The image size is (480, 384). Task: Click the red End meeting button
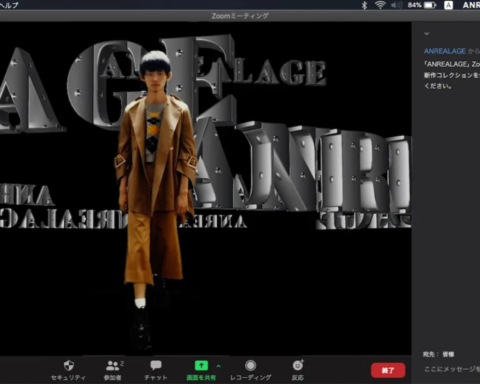pos(388,370)
